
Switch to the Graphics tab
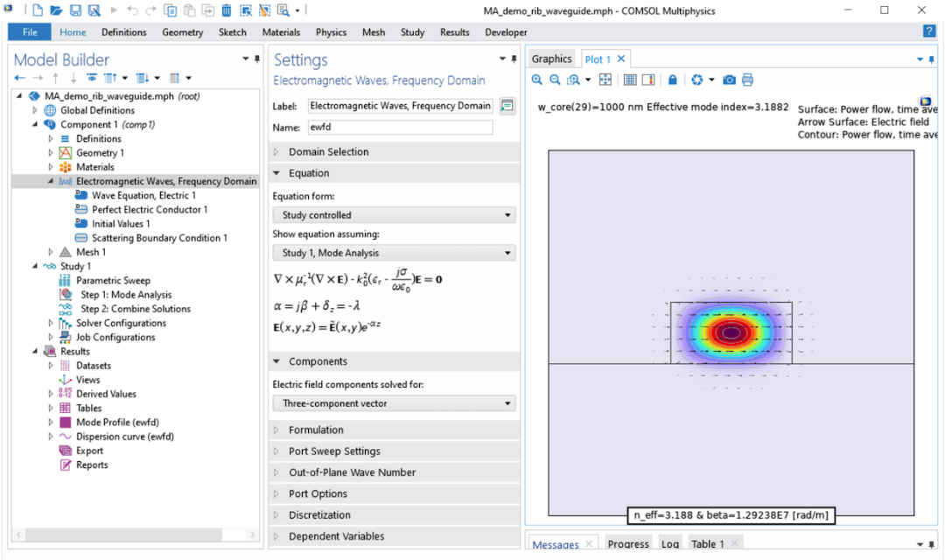(551, 59)
